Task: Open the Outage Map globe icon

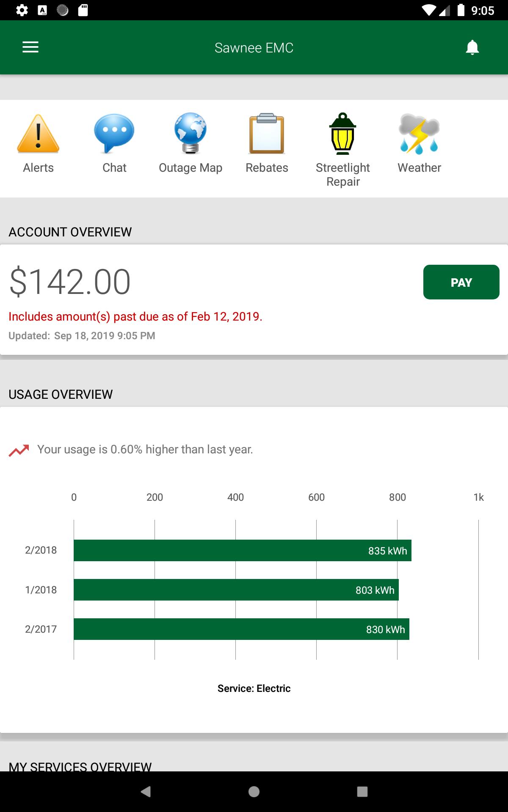Action: point(190,133)
